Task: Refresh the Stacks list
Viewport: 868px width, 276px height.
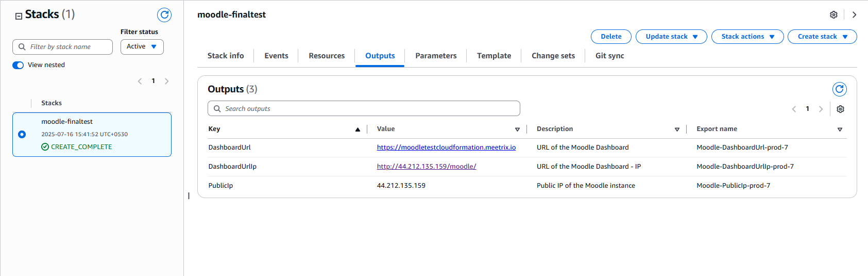Action: tap(164, 15)
